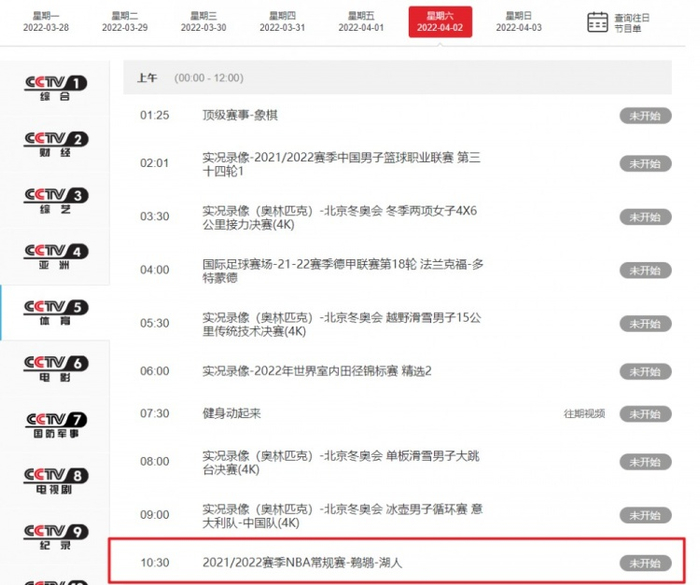Select the highlighted 星期六 2022-04-02 tab
Viewport: 700px width, 585px height.
pos(440,22)
